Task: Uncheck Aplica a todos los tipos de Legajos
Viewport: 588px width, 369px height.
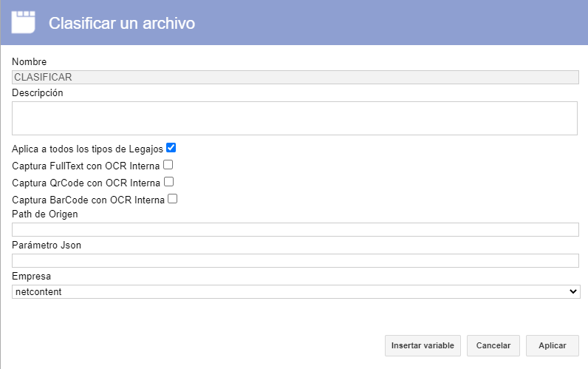Action: [x=171, y=148]
